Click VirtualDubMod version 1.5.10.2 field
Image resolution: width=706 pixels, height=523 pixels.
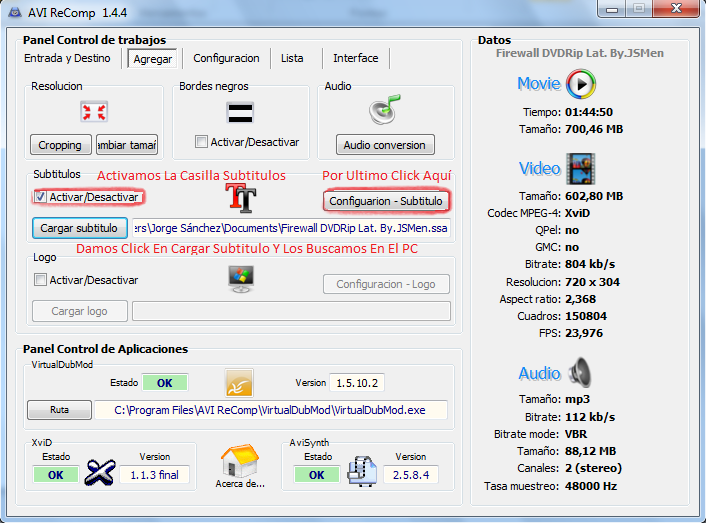357,383
